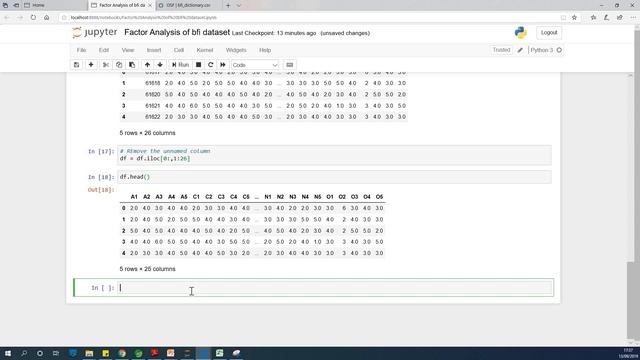Click the O5 column header in output

coord(379,197)
